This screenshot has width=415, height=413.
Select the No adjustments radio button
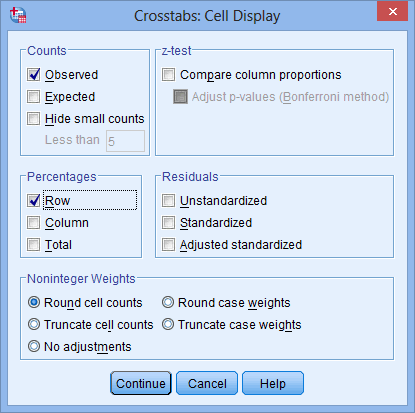pyautogui.click(x=34, y=346)
